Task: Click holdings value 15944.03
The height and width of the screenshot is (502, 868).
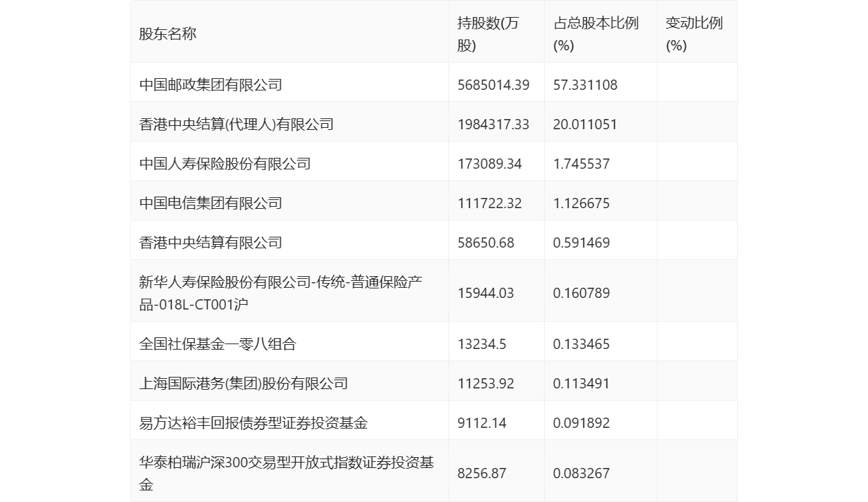Action: (486, 293)
